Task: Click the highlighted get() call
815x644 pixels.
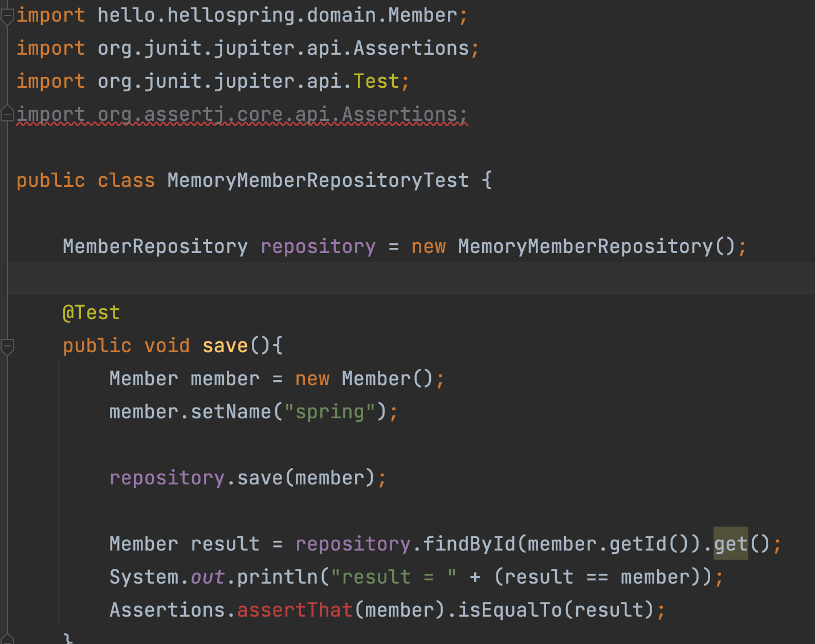Action: click(731, 544)
